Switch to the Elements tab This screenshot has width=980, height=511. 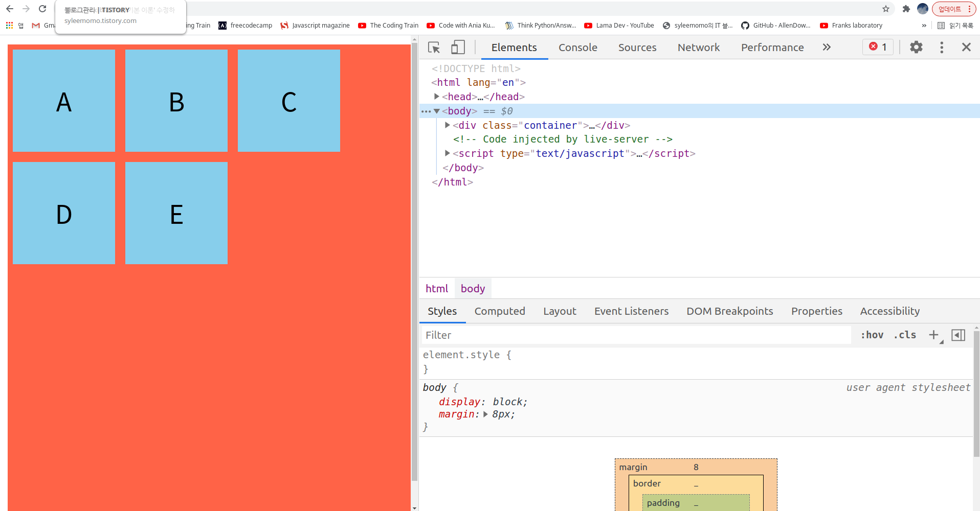514,48
